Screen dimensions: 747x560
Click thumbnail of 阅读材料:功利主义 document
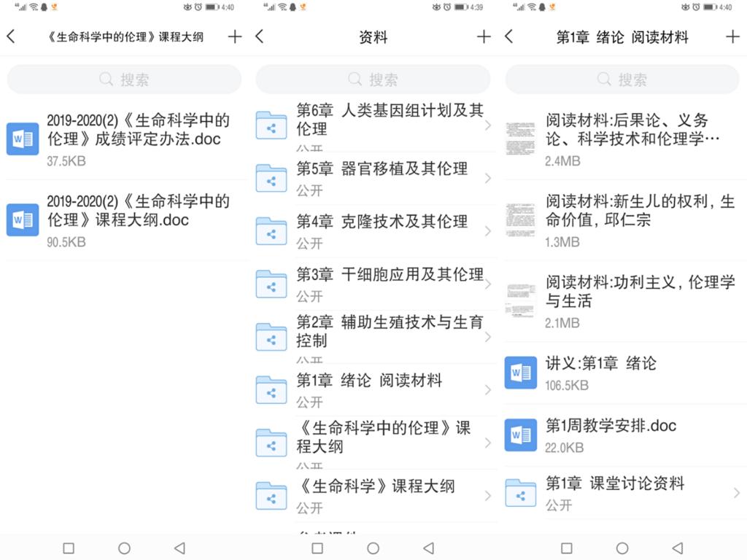[521, 300]
